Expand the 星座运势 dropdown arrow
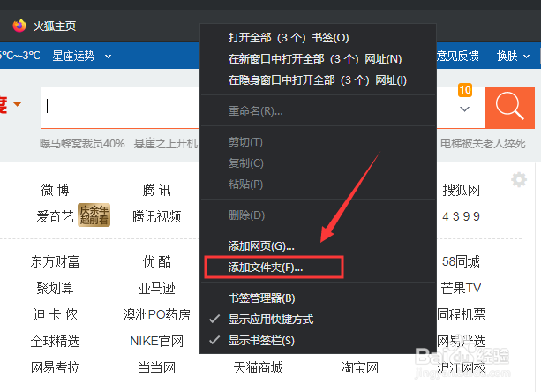Screen dimensions: 541x392 pos(108,56)
